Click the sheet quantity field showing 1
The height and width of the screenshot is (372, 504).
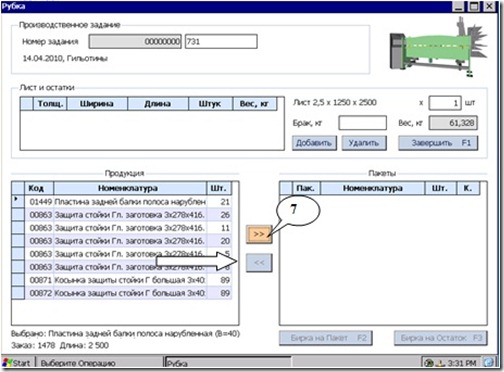click(445, 103)
